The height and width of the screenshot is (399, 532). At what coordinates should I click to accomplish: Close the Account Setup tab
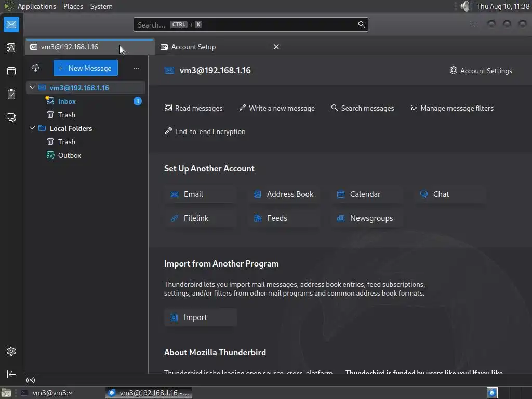(276, 47)
